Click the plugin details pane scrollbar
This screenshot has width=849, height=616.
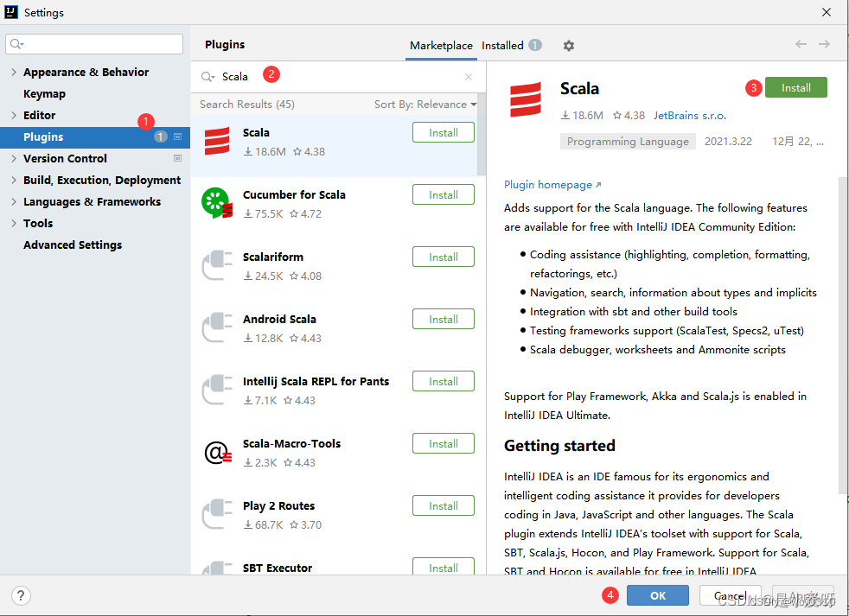(842, 335)
